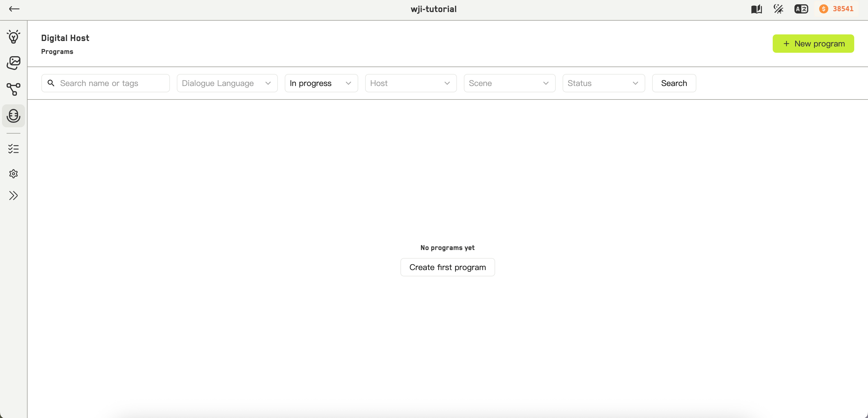Expand the sidebar with double chevron
The height and width of the screenshot is (418, 868).
tap(13, 196)
